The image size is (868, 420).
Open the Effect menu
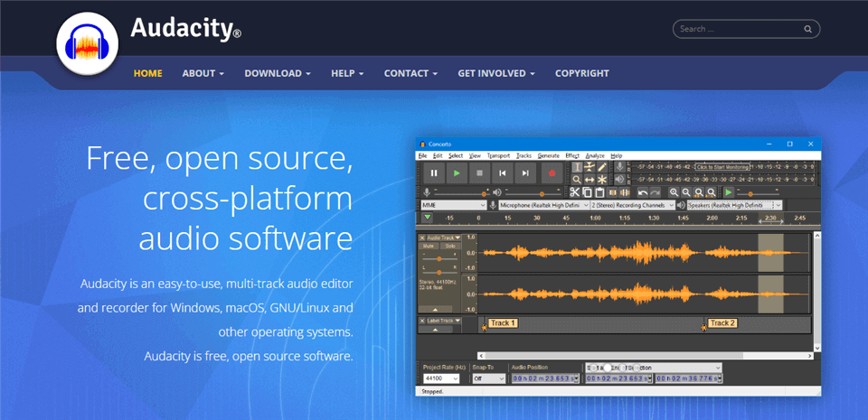(x=572, y=156)
